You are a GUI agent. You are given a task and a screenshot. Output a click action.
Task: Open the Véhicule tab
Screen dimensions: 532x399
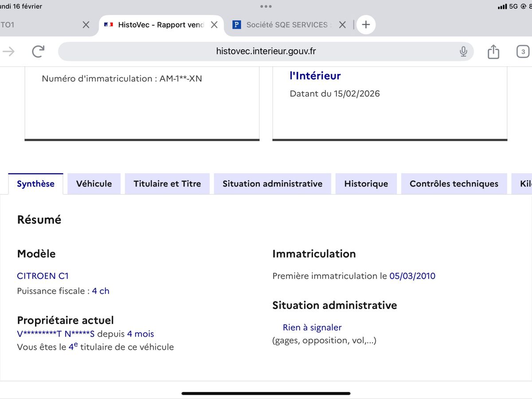click(94, 184)
